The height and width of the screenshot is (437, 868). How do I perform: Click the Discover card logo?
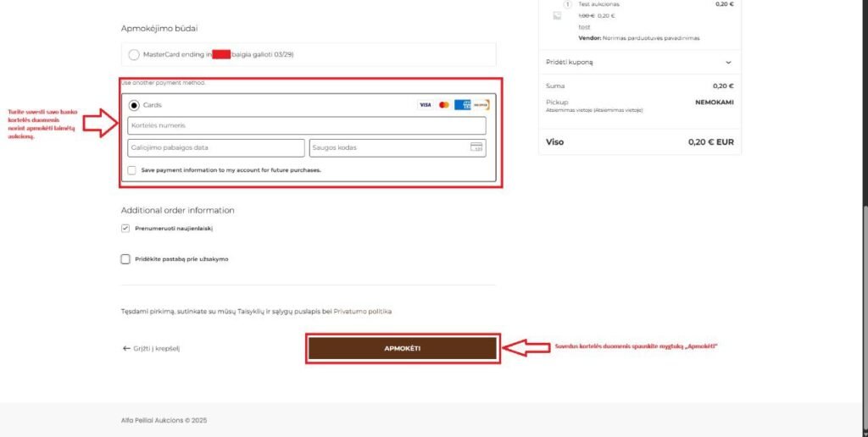click(481, 105)
